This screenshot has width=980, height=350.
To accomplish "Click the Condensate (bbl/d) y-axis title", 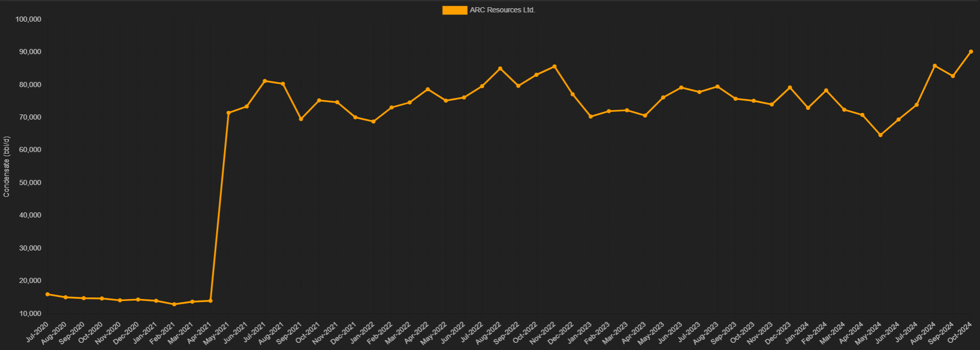I will [7, 166].
